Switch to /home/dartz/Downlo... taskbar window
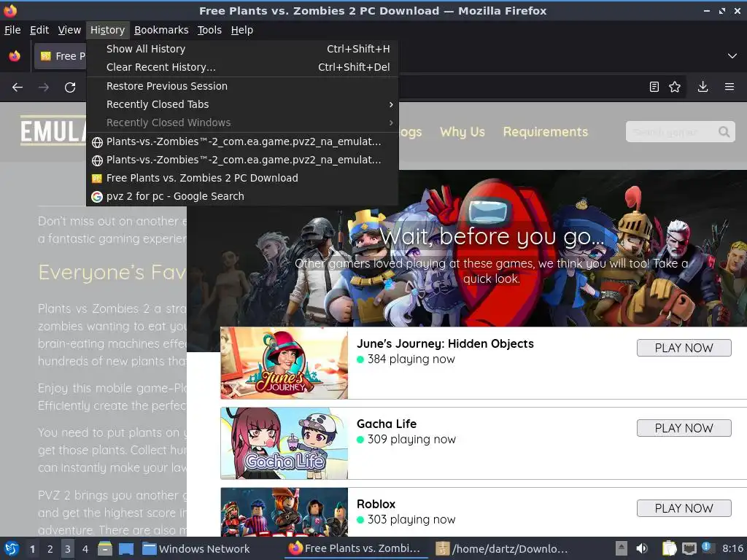Image resolution: width=747 pixels, height=560 pixels. [x=502, y=548]
